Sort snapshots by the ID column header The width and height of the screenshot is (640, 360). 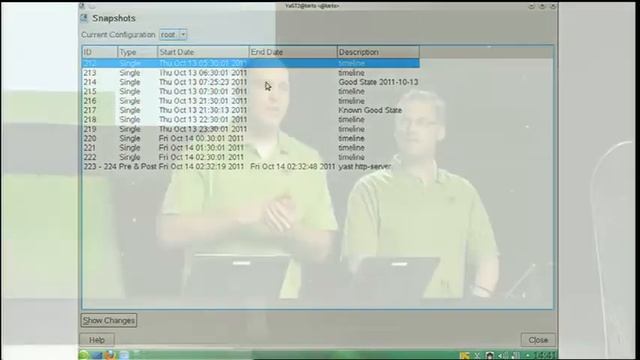point(100,52)
